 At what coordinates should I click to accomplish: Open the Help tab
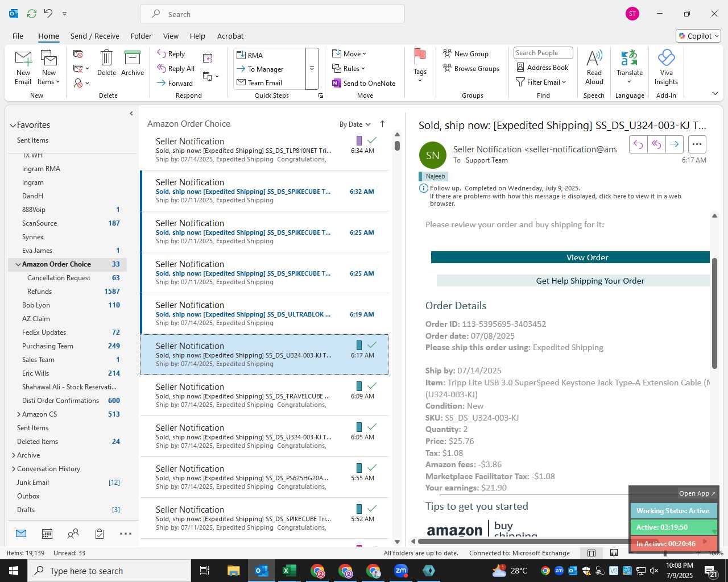pos(197,36)
